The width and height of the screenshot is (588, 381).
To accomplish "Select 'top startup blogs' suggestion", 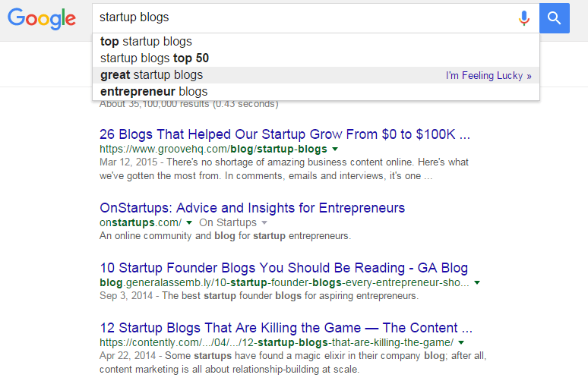I will (x=316, y=41).
